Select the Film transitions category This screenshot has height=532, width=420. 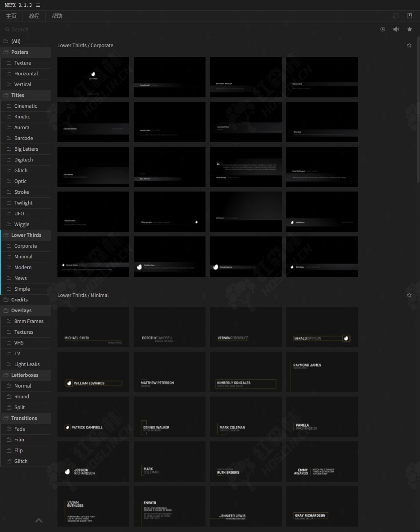(26, 440)
